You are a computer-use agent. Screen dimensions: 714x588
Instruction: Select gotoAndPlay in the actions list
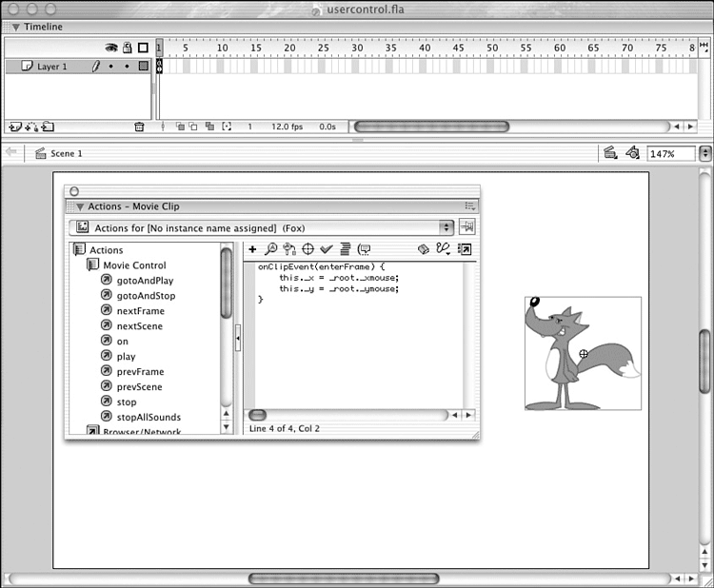click(x=145, y=281)
